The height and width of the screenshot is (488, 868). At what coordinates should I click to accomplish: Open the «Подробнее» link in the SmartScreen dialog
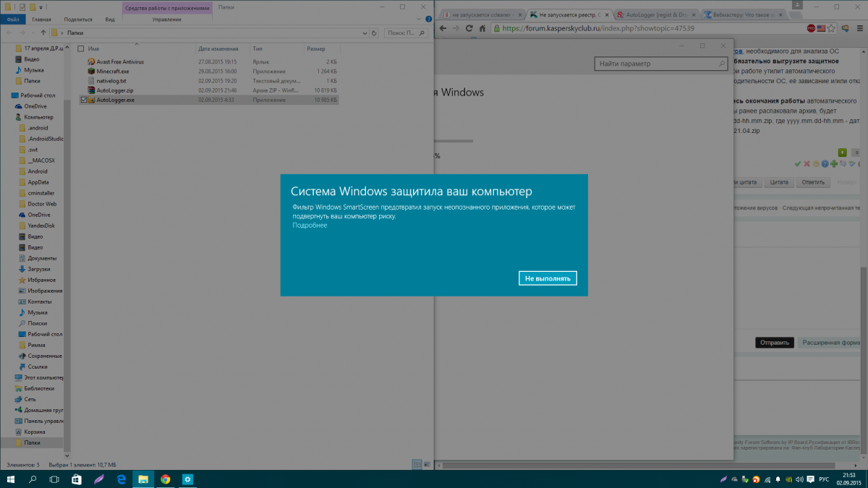point(310,225)
